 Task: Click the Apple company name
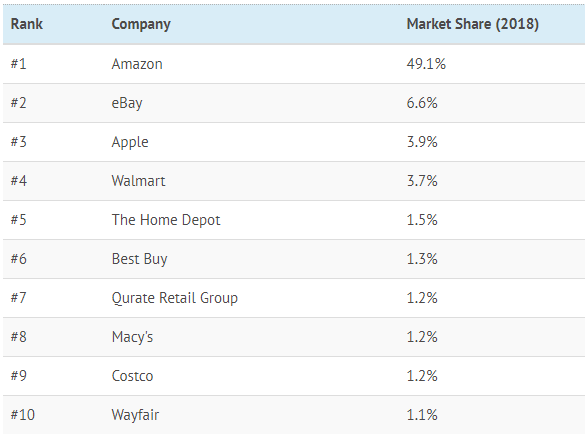tap(130, 142)
